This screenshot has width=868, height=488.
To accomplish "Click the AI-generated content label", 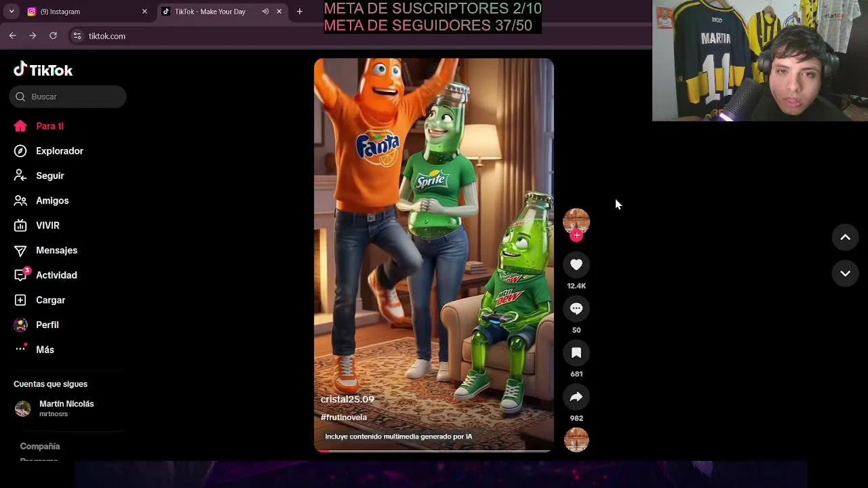I will click(398, 436).
